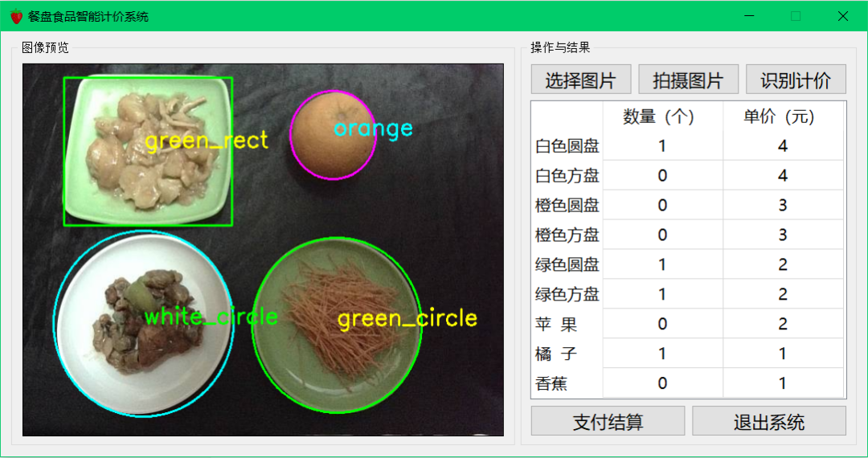Click the 拍摄图片 button
This screenshot has width=868, height=458.
(x=688, y=80)
